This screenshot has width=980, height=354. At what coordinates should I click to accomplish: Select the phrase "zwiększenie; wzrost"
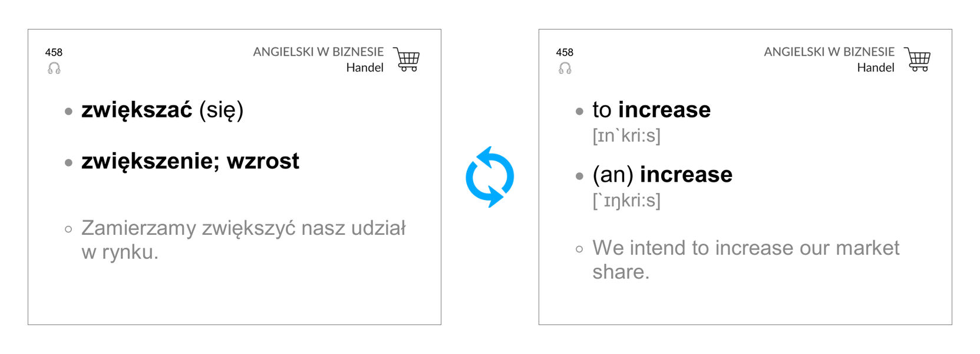190,161
